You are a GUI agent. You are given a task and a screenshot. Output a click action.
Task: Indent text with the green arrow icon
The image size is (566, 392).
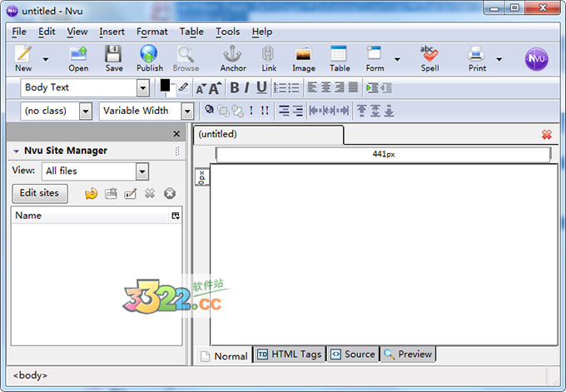[x=372, y=87]
